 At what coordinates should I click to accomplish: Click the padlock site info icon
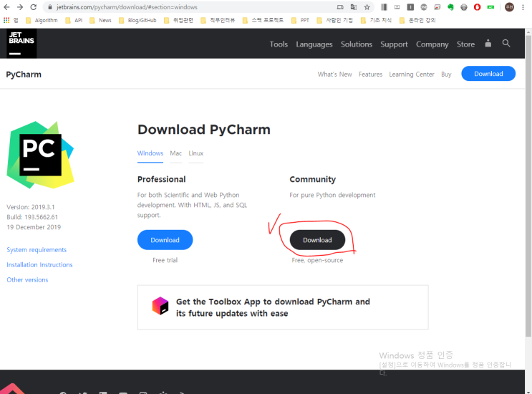50,7
